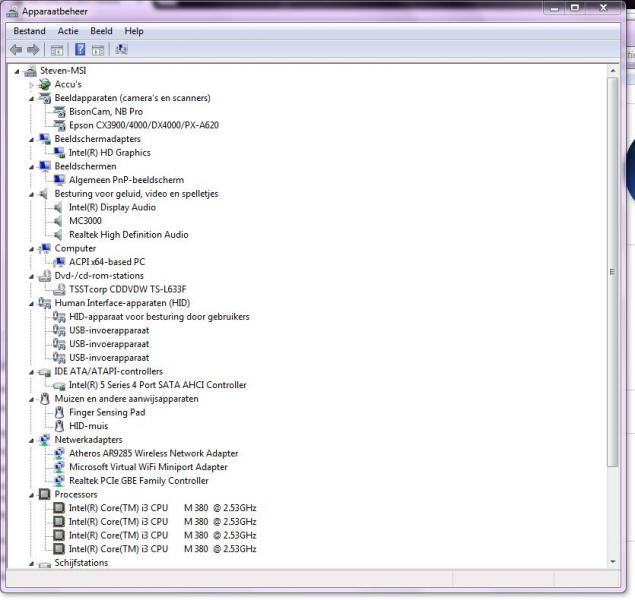This screenshot has width=635, height=600.
Task: Click the Show/Hide console tree toolbar icon
Action: click(57, 50)
